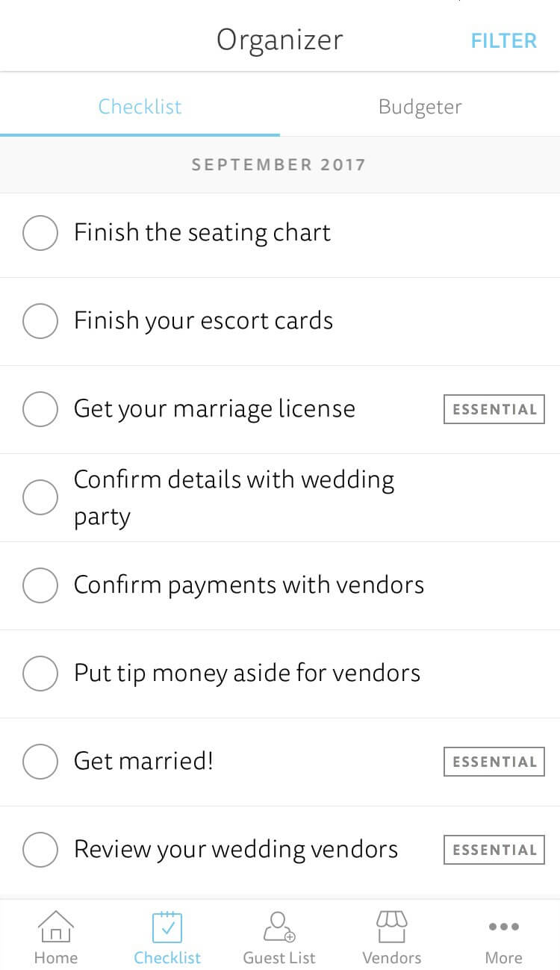The image size is (560, 970).
Task: Open the Vendors storefront icon
Action: (x=391, y=927)
